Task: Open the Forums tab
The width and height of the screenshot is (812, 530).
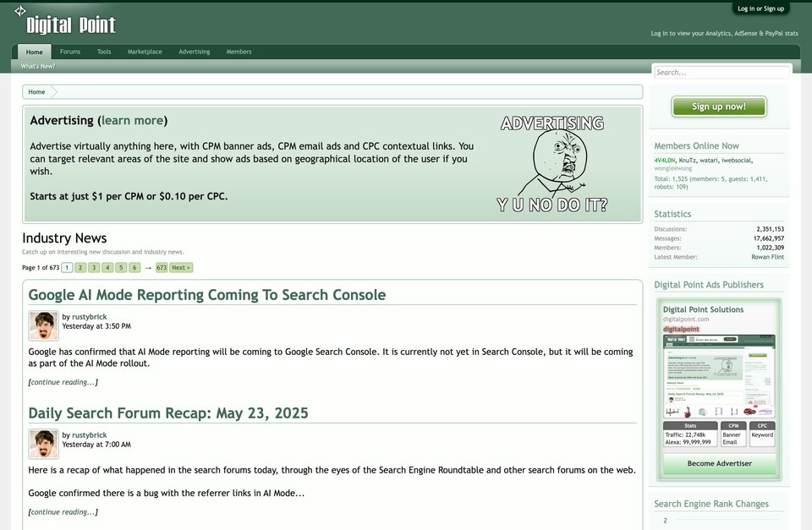Action: point(70,52)
